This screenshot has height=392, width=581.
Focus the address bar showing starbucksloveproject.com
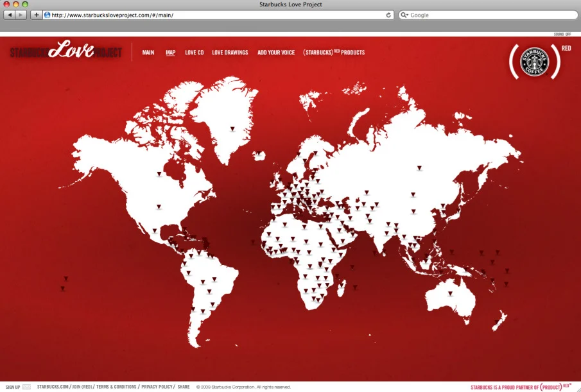pos(218,15)
